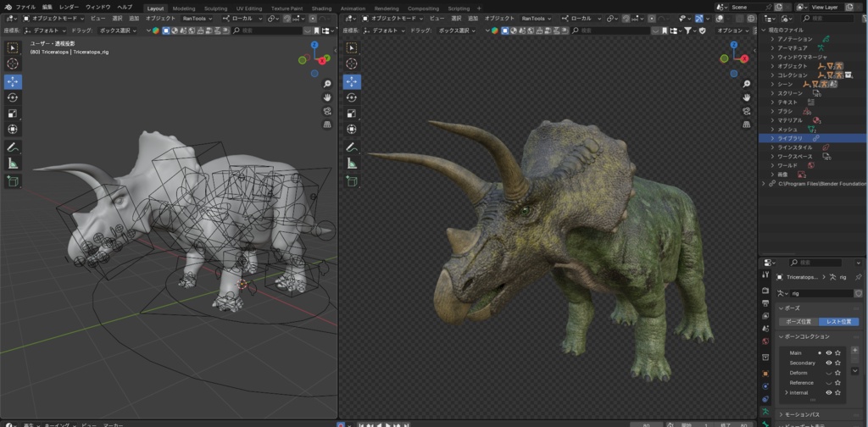Select the Rest Position toggle

(838, 321)
